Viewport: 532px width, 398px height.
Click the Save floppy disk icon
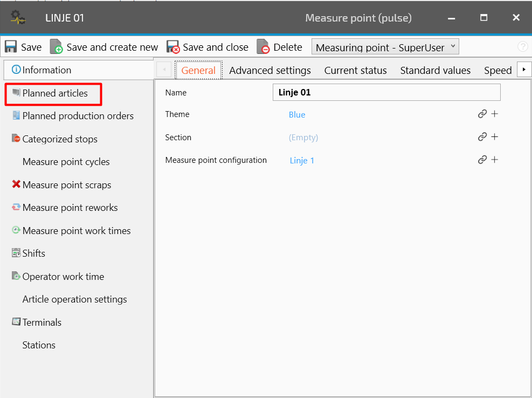pos(11,47)
